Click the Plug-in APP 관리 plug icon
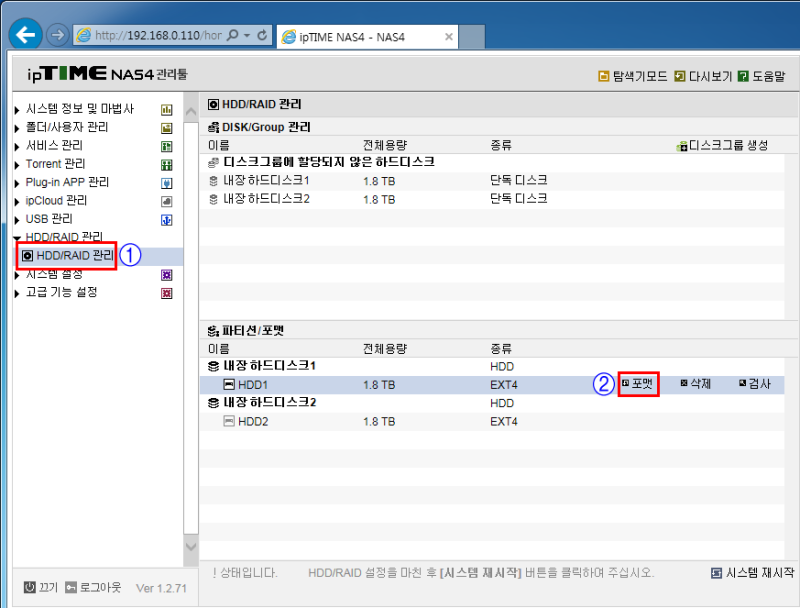This screenshot has height=608, width=800. click(168, 181)
